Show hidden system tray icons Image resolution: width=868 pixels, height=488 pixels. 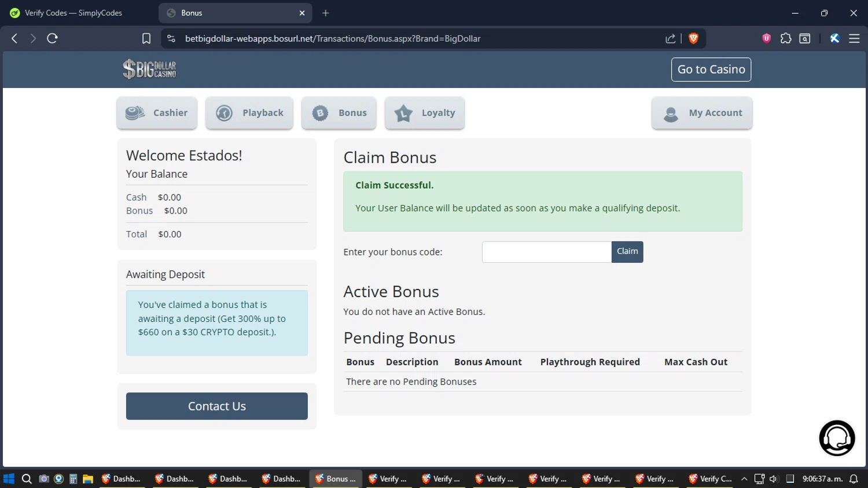(x=744, y=479)
